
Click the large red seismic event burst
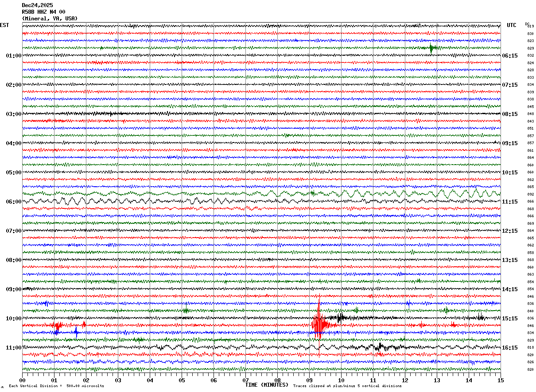point(319,325)
